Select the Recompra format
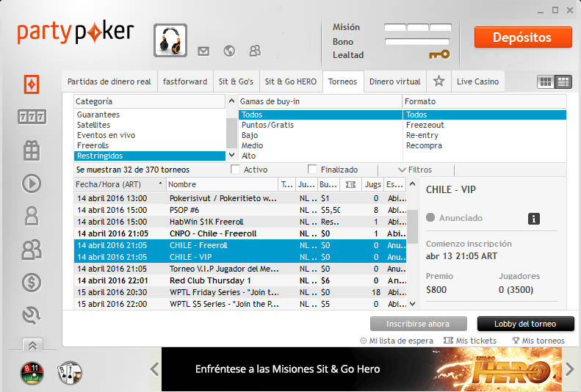Viewport: 581px width, 392px height. click(485, 145)
